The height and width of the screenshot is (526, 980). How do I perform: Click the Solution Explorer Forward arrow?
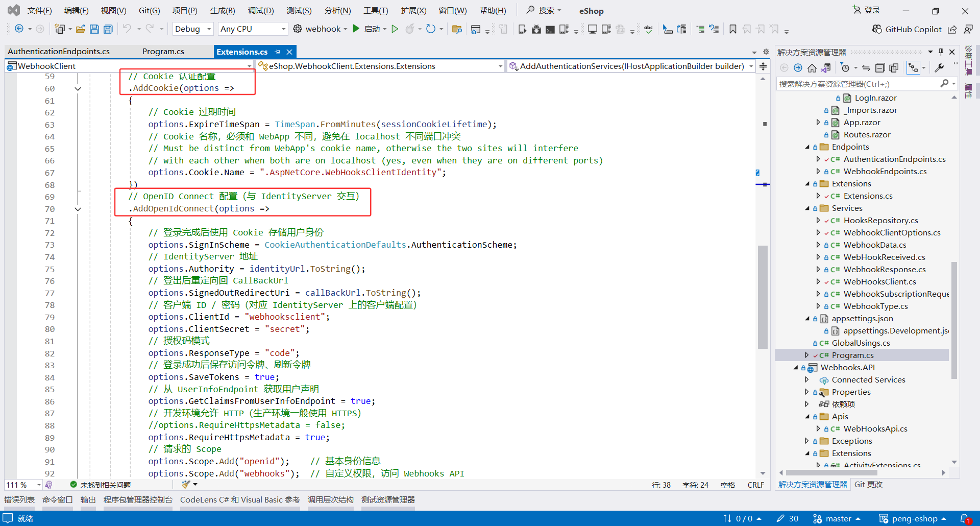(x=798, y=67)
